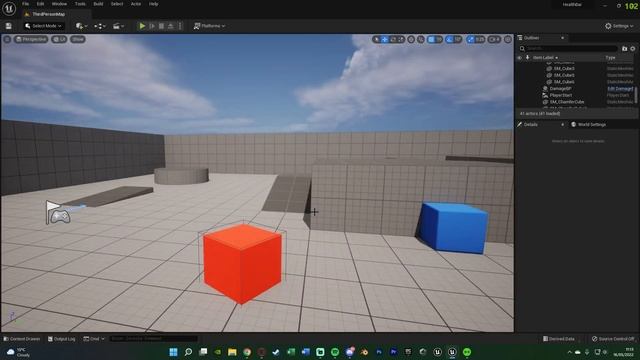Create new folder in Outliner
640x360 pixels.
pyautogui.click(x=624, y=49)
